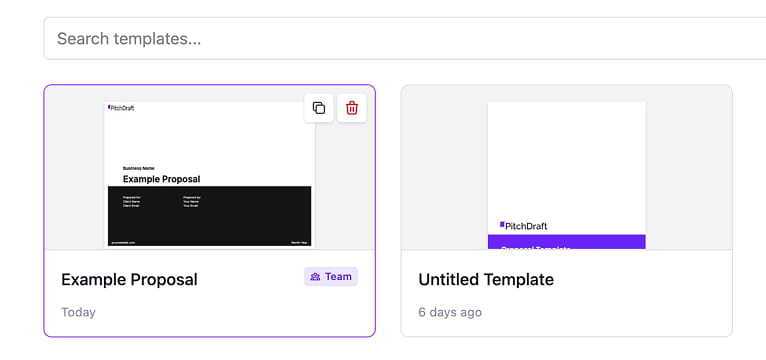Open the Example Proposal thumbnail preview
The height and width of the screenshot is (360, 766).
210,174
